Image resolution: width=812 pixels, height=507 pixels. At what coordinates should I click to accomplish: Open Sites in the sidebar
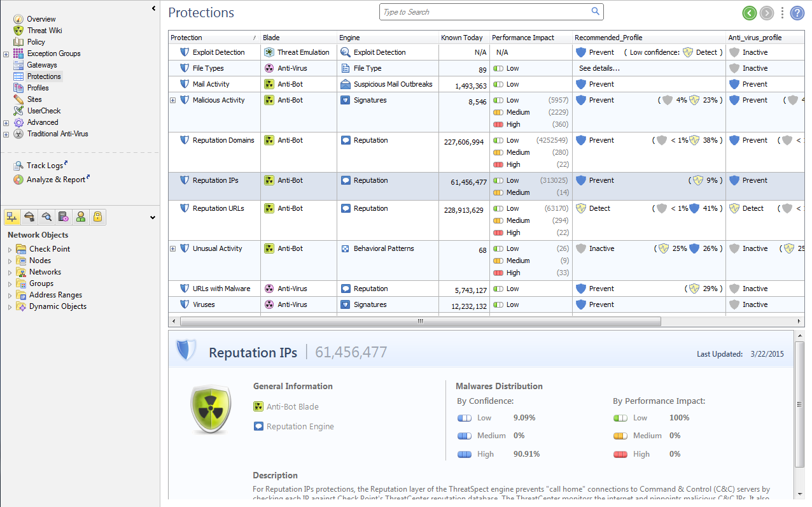pos(34,99)
